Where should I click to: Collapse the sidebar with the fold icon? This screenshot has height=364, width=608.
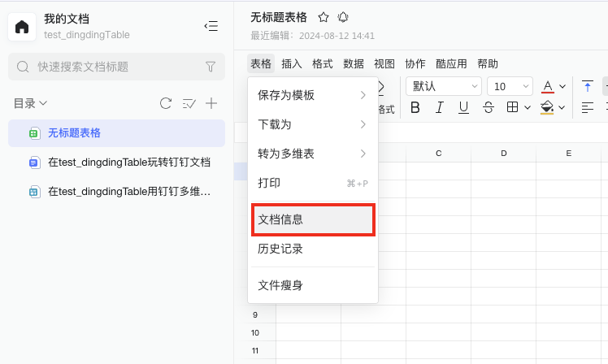pyautogui.click(x=211, y=26)
